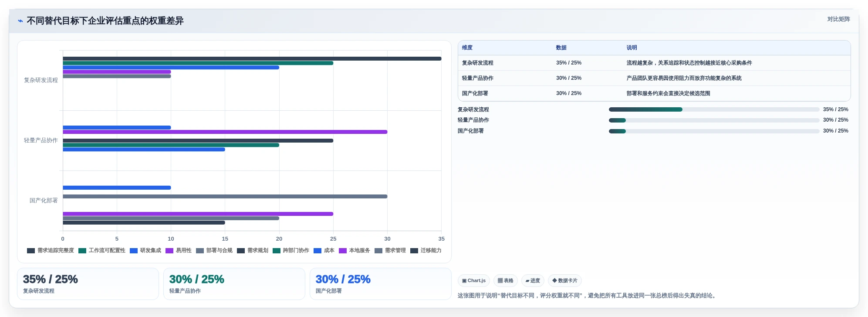Click the gray 30 bar in 国产化部署 group
Viewport: 868px width, 317px height.
[225, 196]
